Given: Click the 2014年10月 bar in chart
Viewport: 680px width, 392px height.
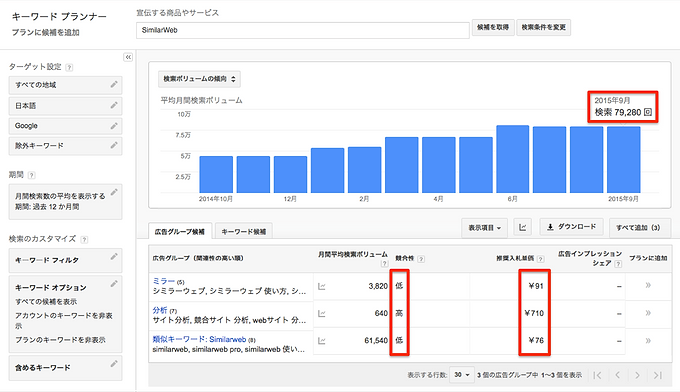Looking at the screenshot, I should (x=216, y=174).
